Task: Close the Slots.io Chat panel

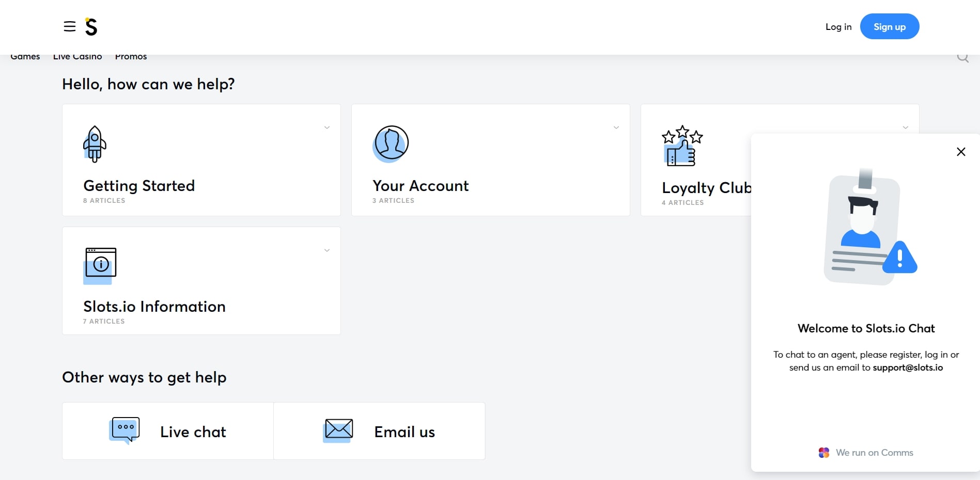Action: [961, 152]
